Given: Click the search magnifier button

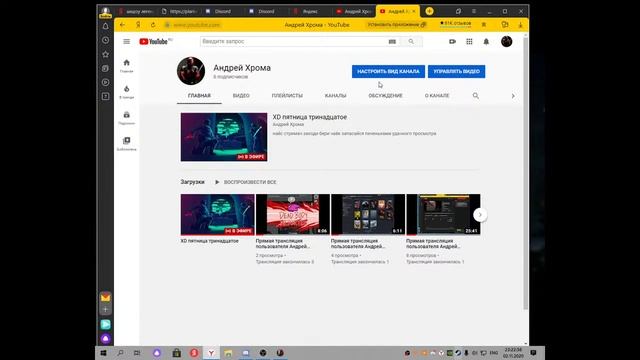Looking at the screenshot, I should click(411, 41).
